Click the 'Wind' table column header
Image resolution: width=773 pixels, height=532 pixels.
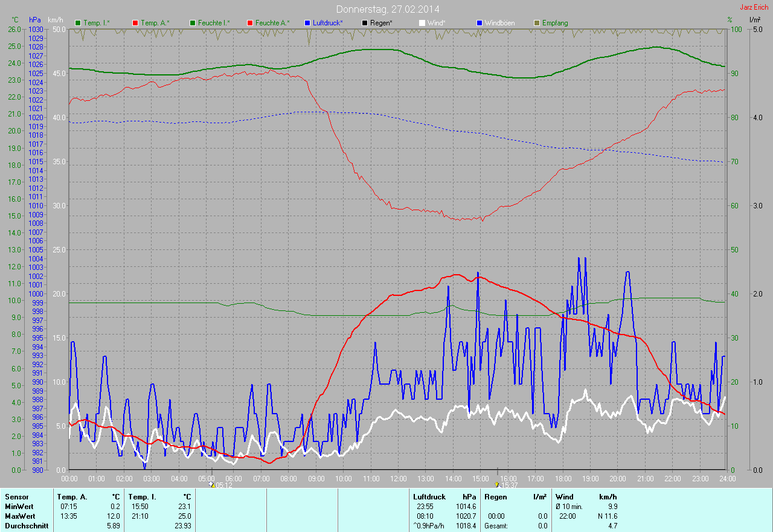tap(564, 496)
